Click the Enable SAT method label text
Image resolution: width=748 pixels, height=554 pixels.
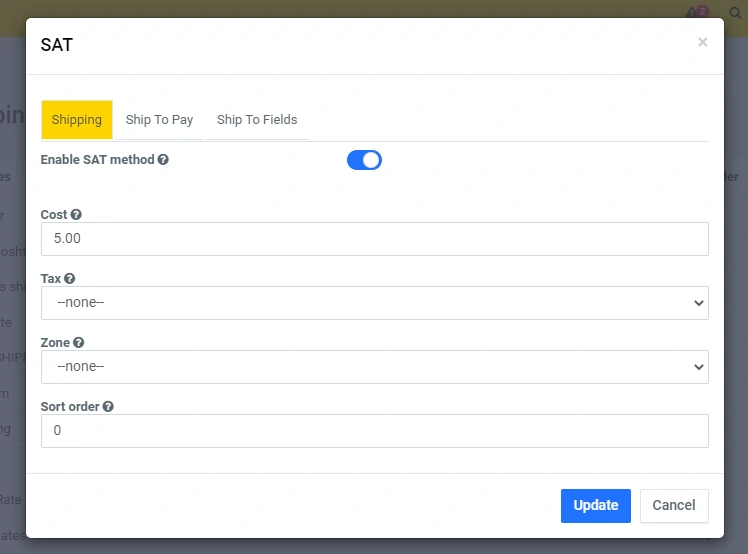coord(97,159)
